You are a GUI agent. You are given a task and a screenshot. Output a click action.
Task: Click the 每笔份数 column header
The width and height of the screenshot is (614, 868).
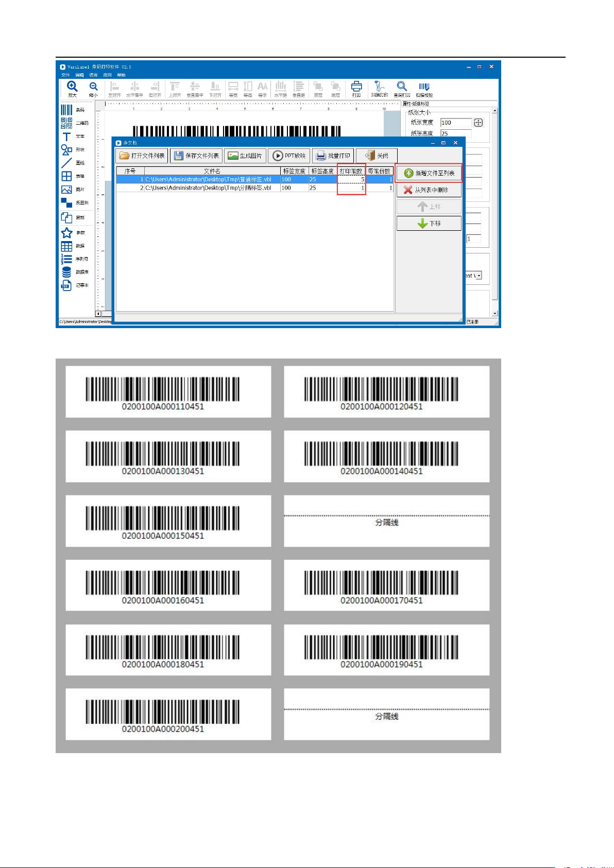(x=380, y=171)
